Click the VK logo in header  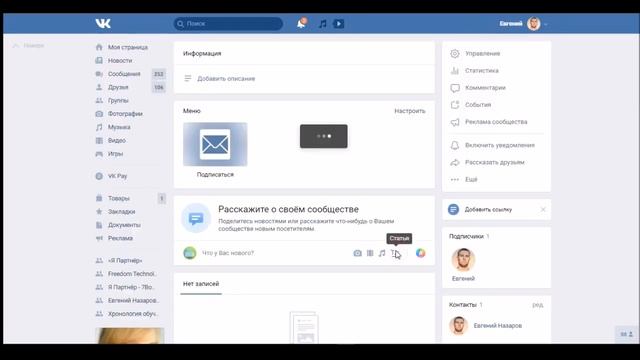(x=103, y=24)
